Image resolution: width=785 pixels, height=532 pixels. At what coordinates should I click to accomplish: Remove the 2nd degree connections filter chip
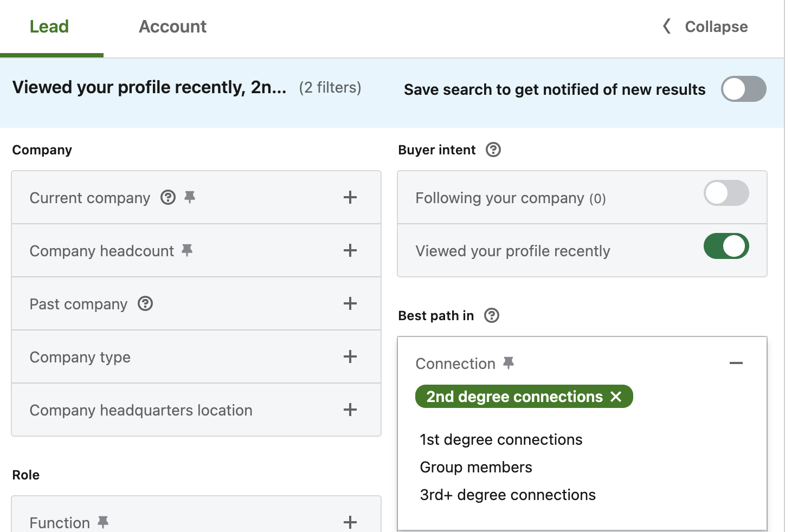pos(616,397)
